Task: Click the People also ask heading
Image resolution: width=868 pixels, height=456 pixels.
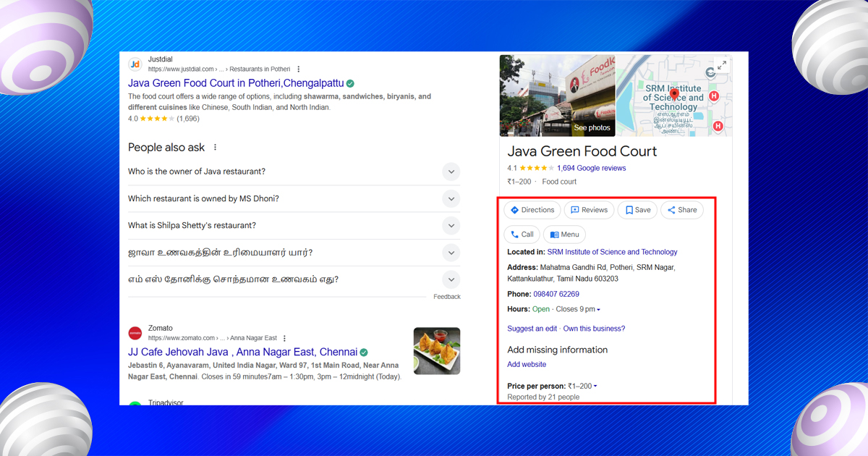Action: click(x=166, y=147)
